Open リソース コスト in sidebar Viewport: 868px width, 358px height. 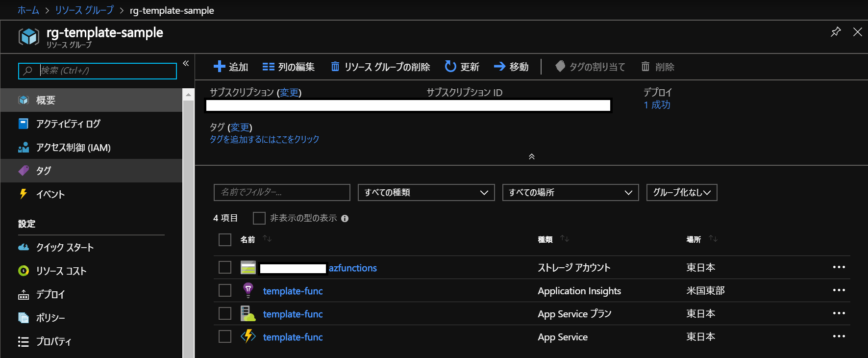(91, 271)
